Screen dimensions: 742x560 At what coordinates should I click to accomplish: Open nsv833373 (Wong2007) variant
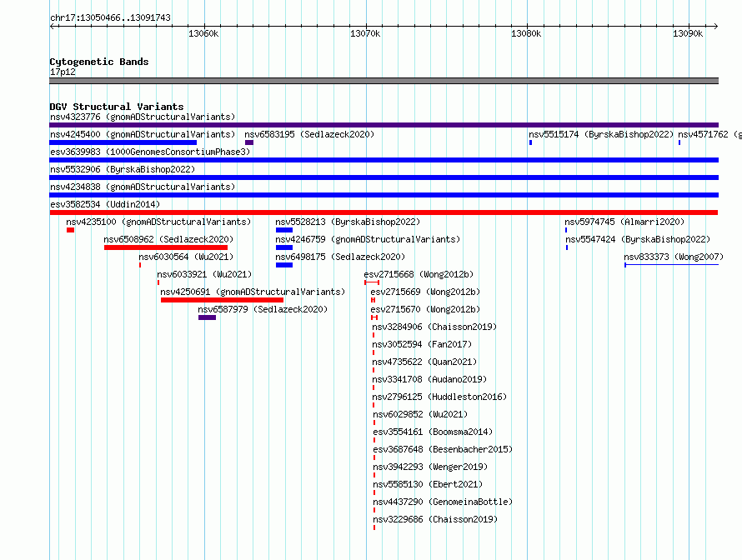(x=674, y=257)
